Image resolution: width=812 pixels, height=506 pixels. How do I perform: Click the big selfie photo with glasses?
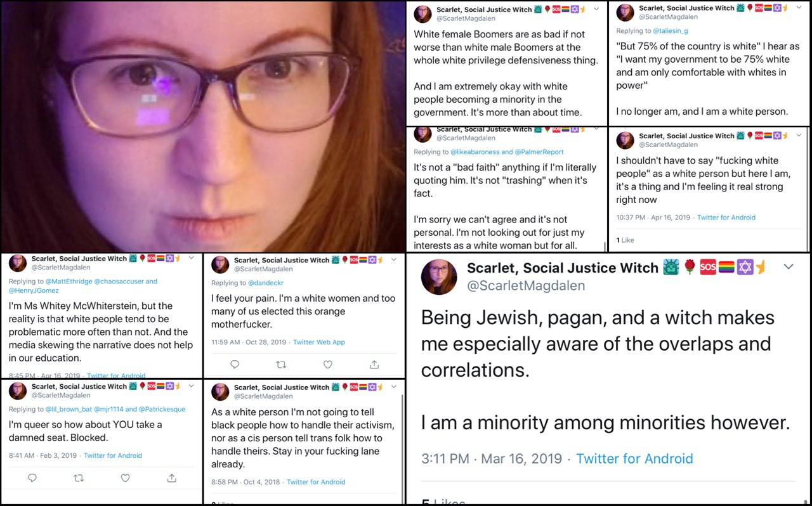[203, 126]
